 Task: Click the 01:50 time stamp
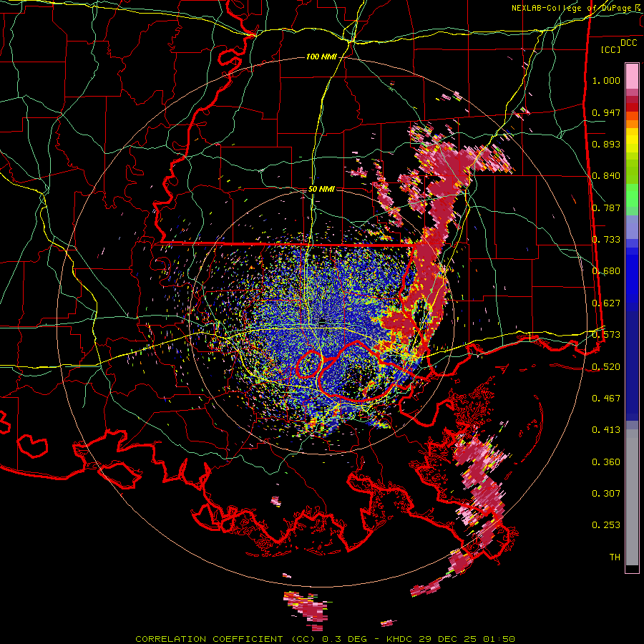[499, 639]
